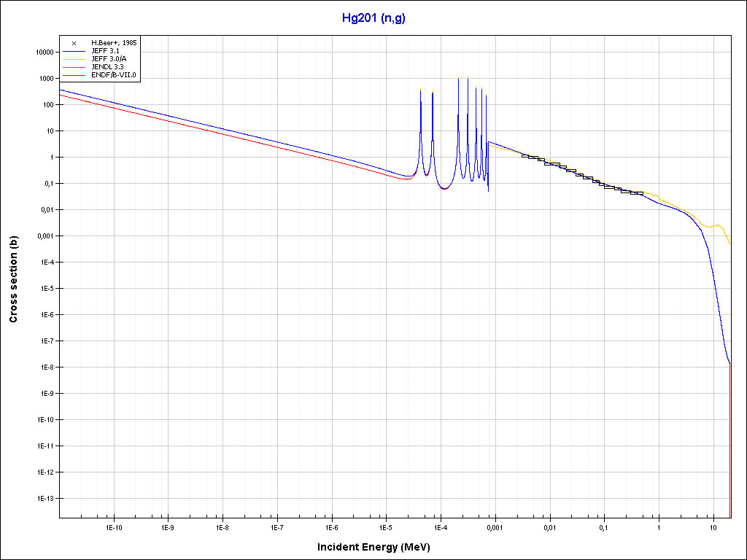Click the red ENDF/B-VII.0 legend line

pyautogui.click(x=74, y=74)
